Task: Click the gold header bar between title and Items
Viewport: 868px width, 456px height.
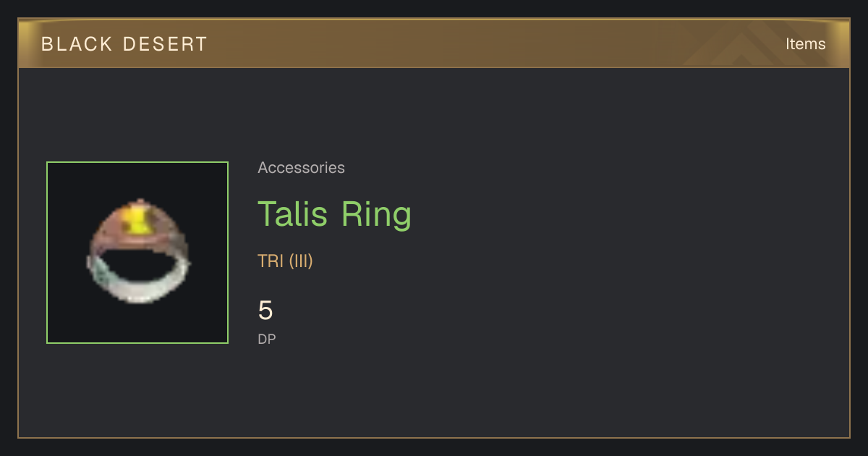Action: (x=492, y=43)
